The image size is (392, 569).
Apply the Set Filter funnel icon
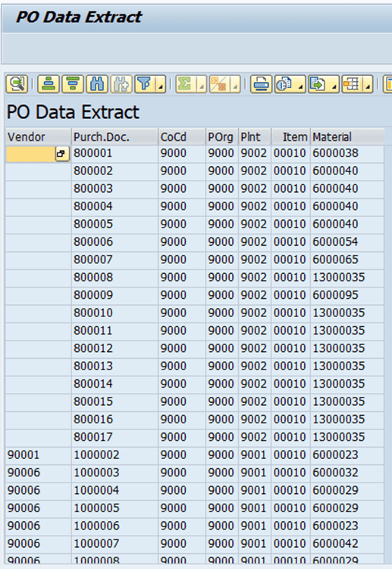(145, 84)
